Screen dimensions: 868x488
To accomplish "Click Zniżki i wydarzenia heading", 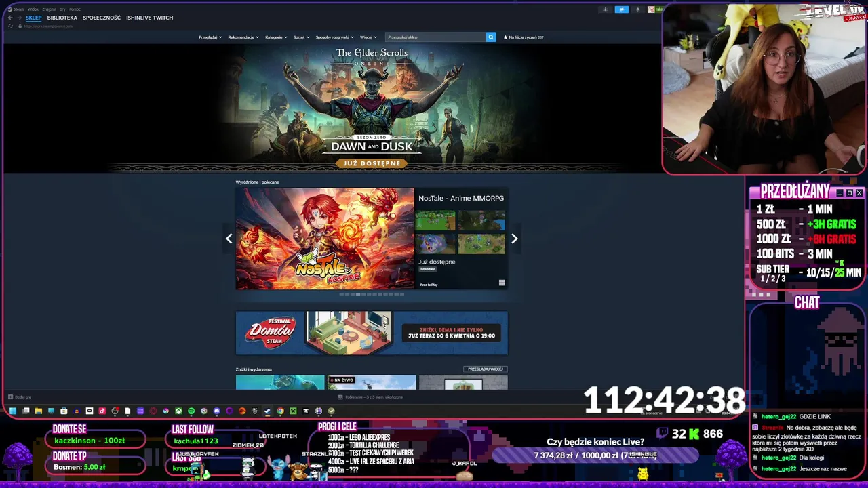I will pos(254,369).
